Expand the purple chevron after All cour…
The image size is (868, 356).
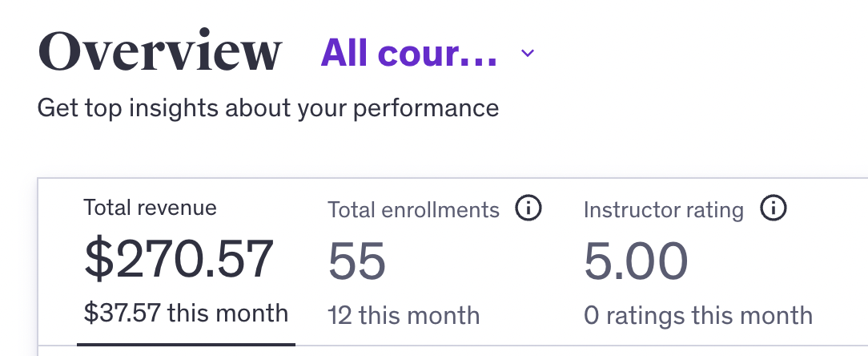[528, 53]
